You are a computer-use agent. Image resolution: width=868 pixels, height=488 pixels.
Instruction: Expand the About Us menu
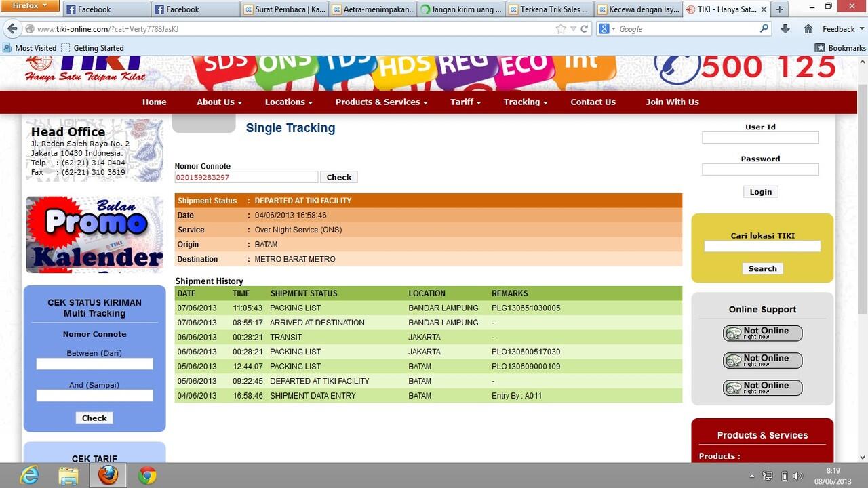click(x=219, y=102)
